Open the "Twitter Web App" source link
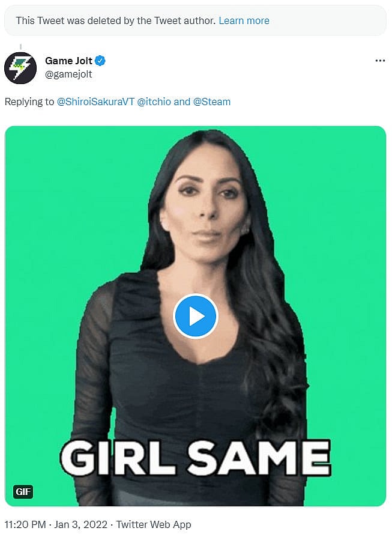Screen dimensions: 392x534 153,524
